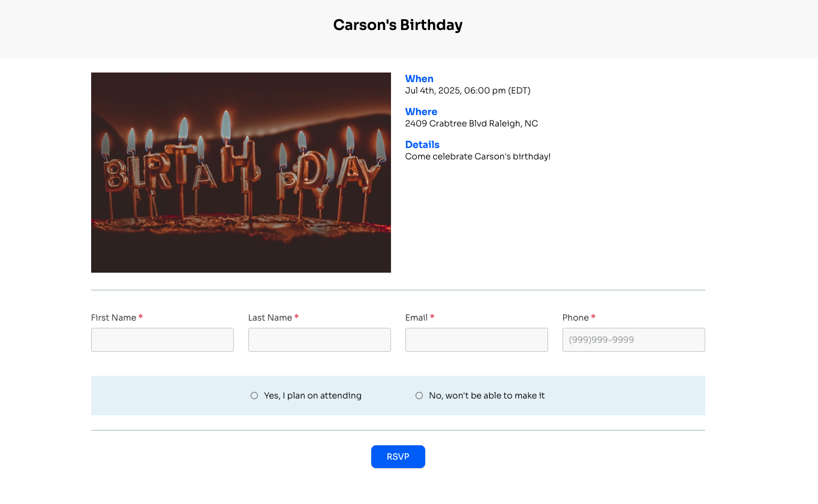Click the First Name input field

tap(163, 340)
